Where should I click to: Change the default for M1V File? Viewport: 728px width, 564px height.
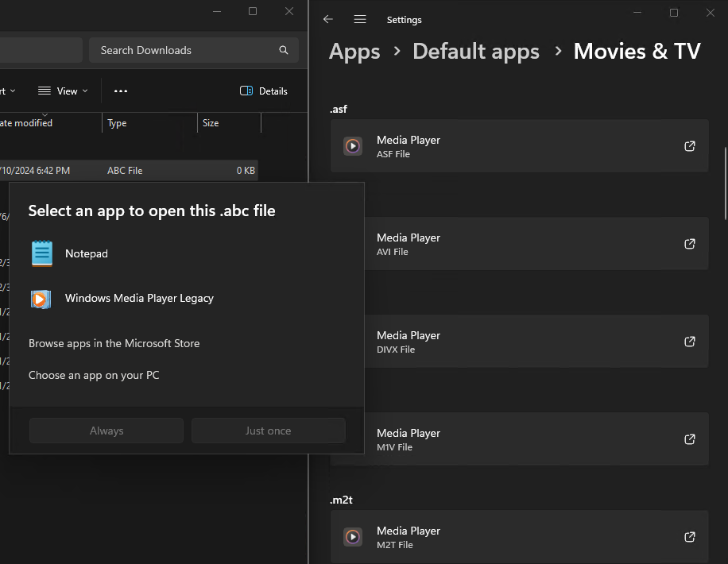536,439
